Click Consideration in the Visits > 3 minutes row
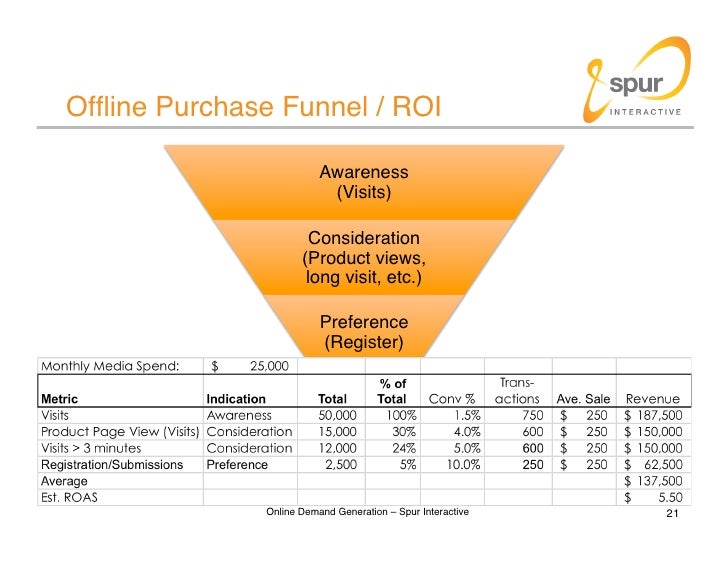Image resolution: width=728 pixels, height=563 pixels. pyautogui.click(x=249, y=448)
